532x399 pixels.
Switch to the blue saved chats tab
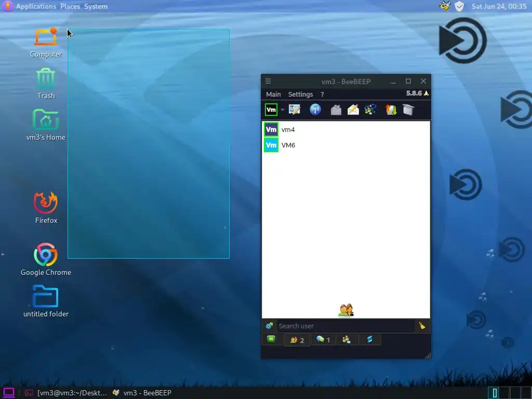tap(370, 339)
